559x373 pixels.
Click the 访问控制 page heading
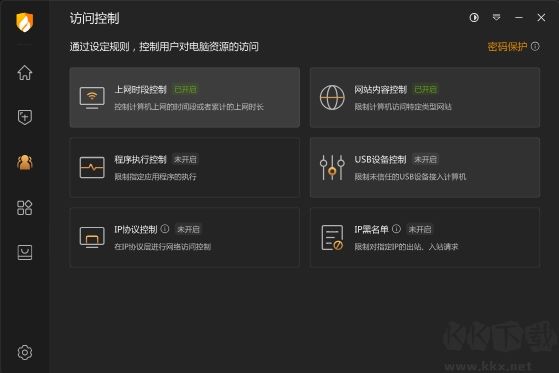click(94, 18)
